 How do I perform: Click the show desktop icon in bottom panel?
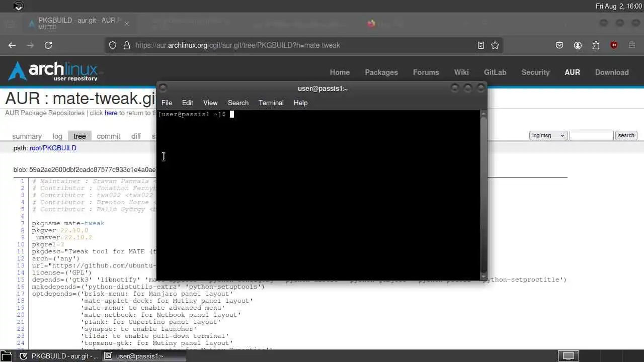(x=6, y=356)
